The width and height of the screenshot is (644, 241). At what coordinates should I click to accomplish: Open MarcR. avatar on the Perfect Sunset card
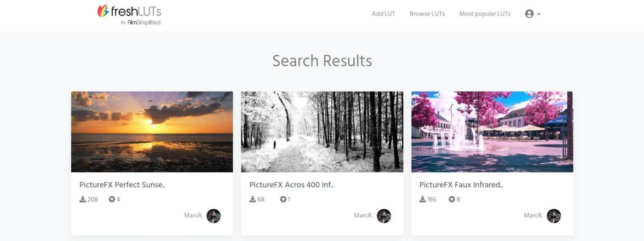pos(213,216)
